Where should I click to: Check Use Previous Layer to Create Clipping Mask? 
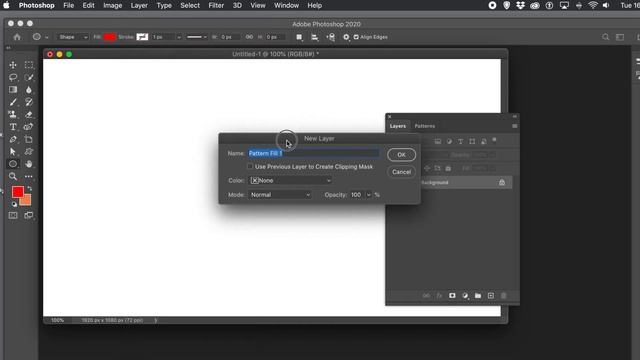point(250,167)
